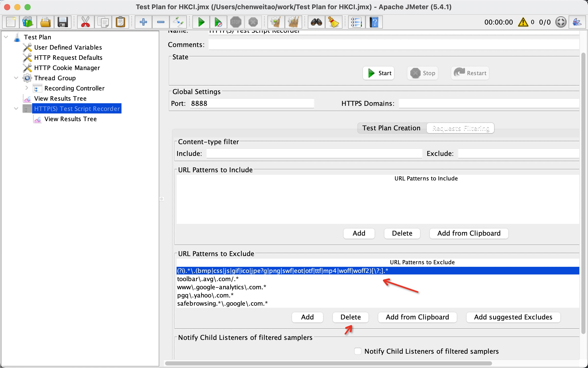Collapse the Thread Group node arrow
588x368 pixels.
click(16, 78)
